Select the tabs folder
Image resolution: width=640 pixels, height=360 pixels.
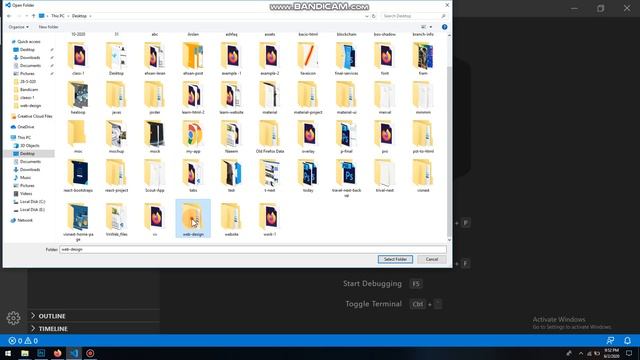click(x=193, y=176)
